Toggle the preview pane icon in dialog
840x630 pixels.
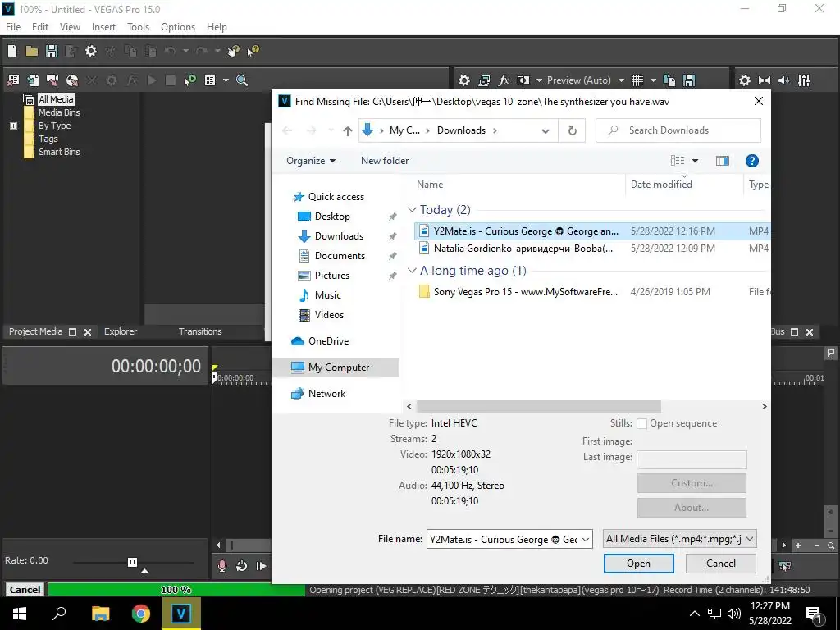point(723,161)
